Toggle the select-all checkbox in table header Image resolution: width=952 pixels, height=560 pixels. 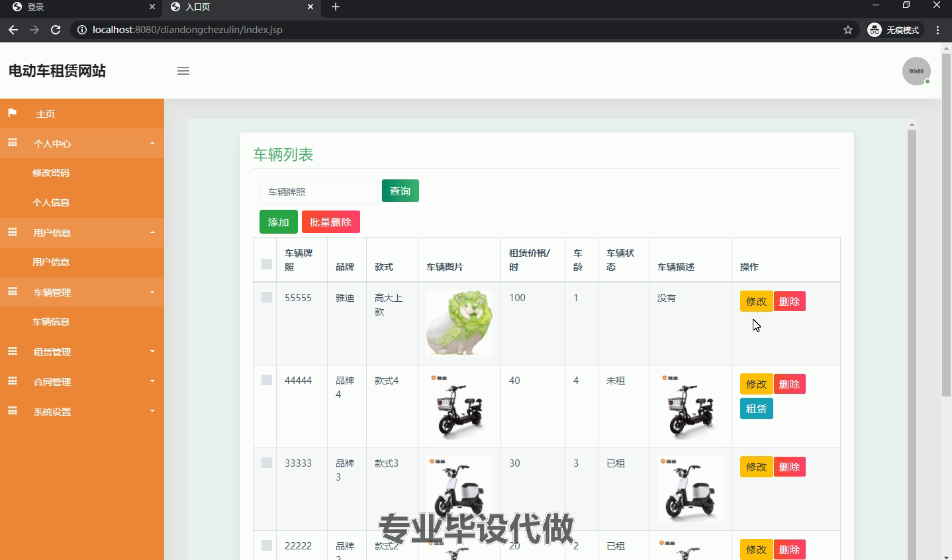click(x=267, y=264)
